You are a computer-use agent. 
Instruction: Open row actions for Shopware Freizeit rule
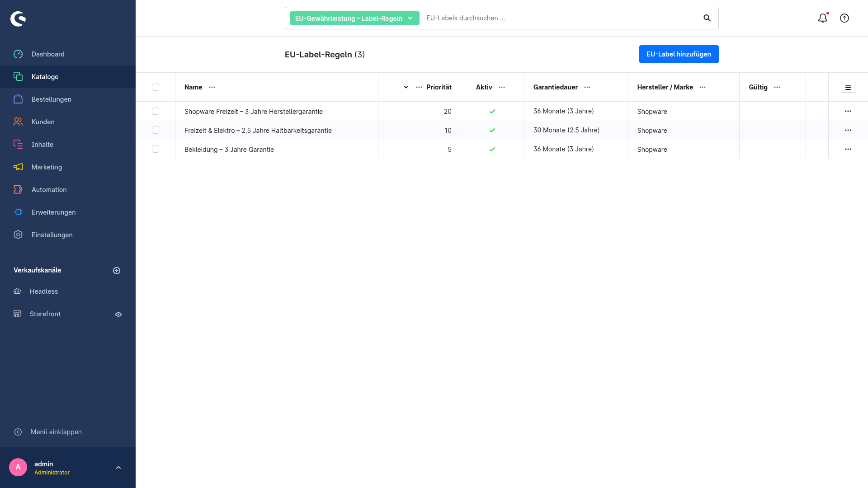848,111
